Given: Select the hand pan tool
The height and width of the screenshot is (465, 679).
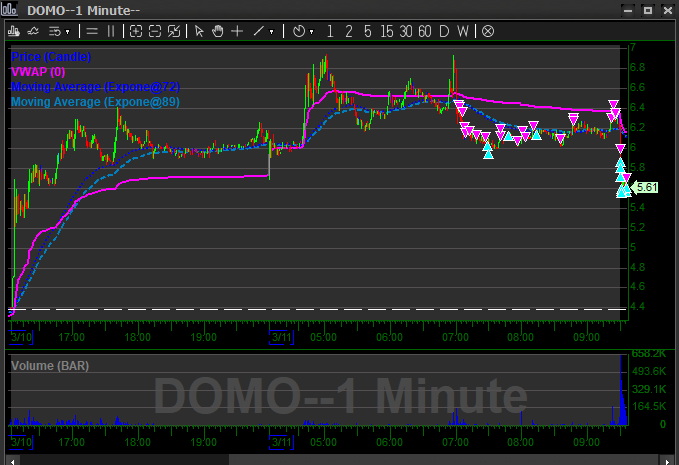Looking at the screenshot, I should (218, 31).
